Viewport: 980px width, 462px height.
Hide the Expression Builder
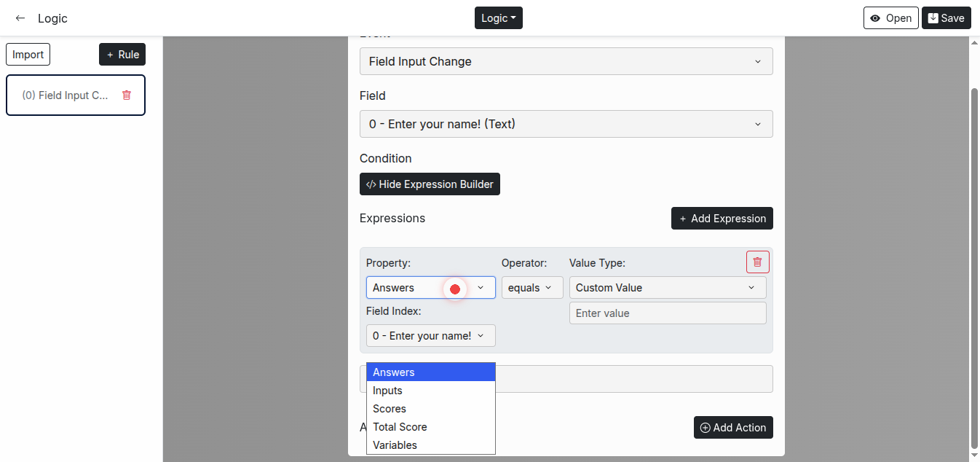(x=430, y=184)
